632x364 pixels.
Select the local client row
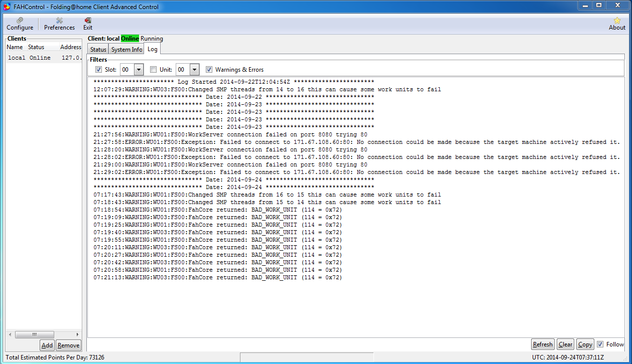(44, 58)
